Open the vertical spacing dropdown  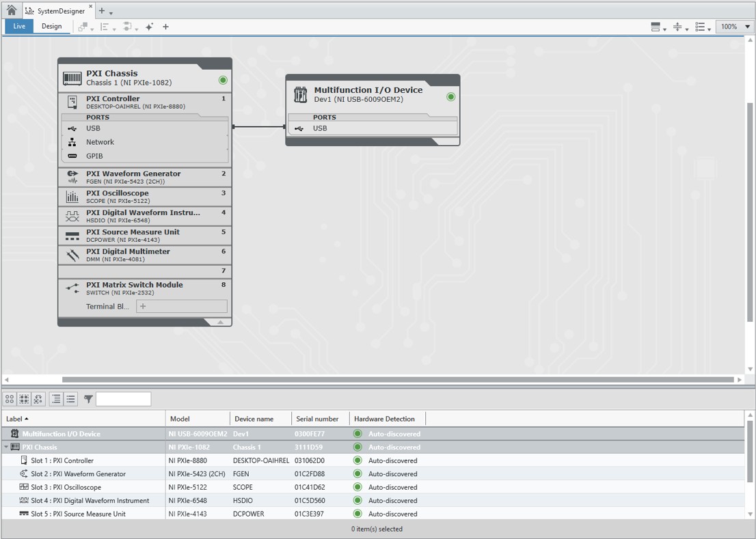coord(680,27)
